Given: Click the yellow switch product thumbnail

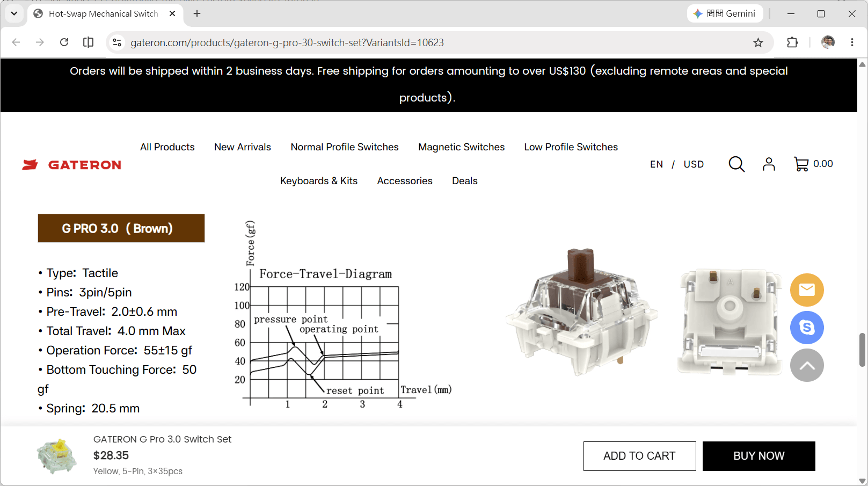Looking at the screenshot, I should click(x=57, y=456).
